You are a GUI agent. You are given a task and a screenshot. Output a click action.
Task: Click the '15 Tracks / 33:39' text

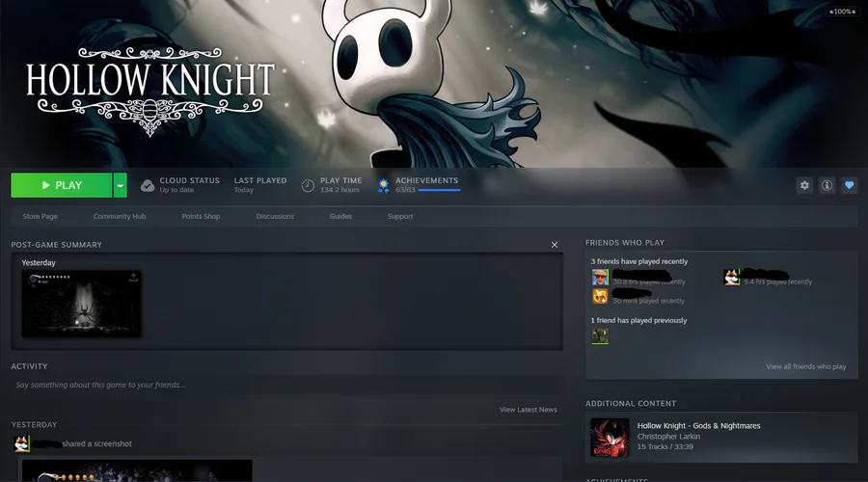[665, 446]
